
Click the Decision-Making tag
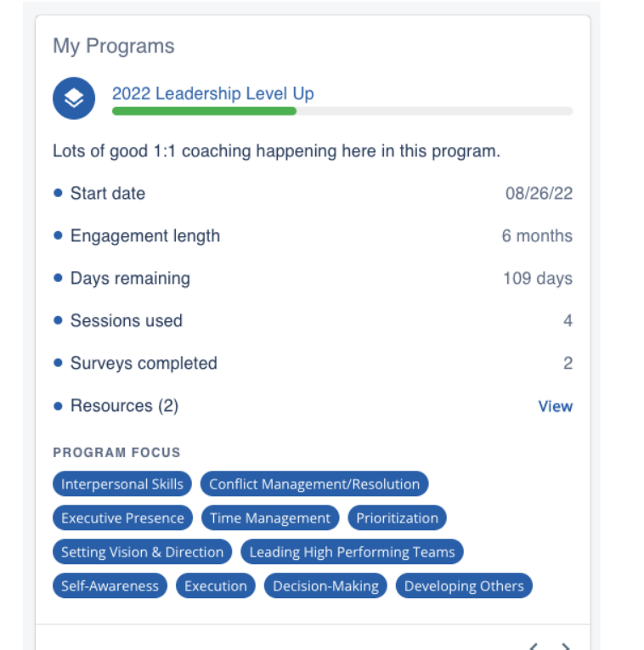(325, 586)
